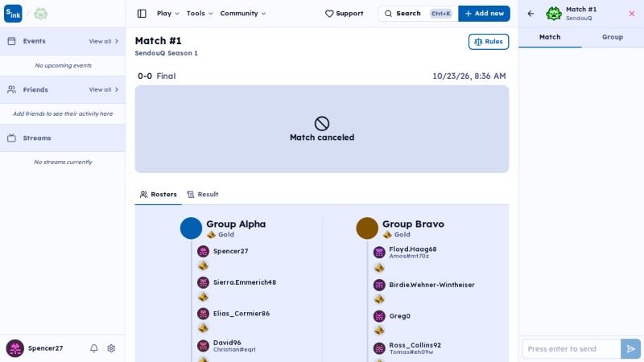Open the settings gear
644x362 pixels.
tap(111, 348)
